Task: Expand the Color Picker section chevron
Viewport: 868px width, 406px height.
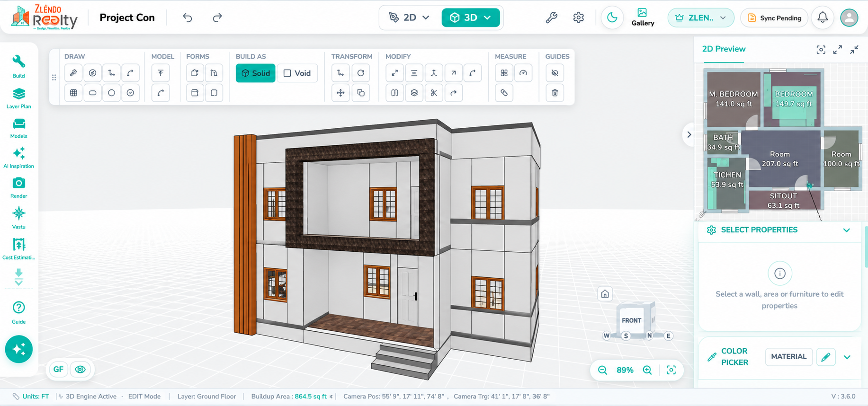Action: (847, 357)
